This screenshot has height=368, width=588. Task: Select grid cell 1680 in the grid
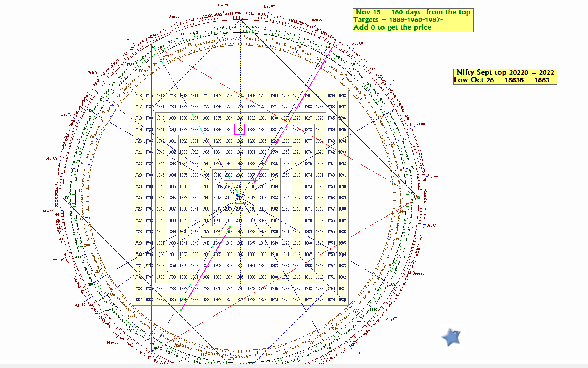pyautogui.click(x=342, y=300)
